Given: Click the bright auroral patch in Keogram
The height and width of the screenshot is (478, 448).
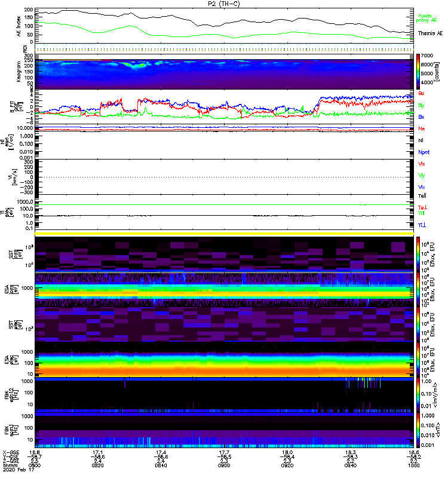Looking at the screenshot, I should pyautogui.click(x=138, y=65).
